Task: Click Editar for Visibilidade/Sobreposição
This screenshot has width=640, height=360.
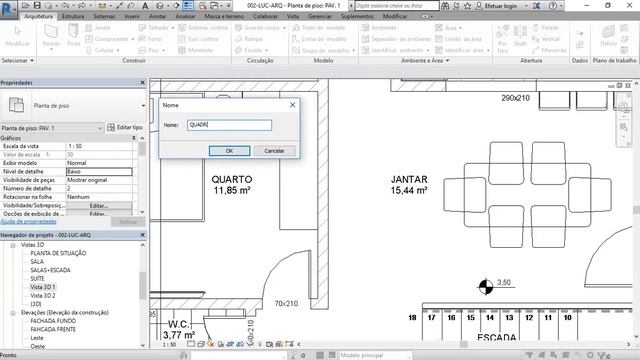Action: 99,206
